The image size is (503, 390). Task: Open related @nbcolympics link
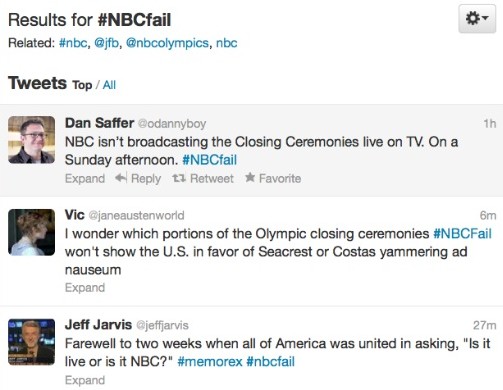(167, 43)
